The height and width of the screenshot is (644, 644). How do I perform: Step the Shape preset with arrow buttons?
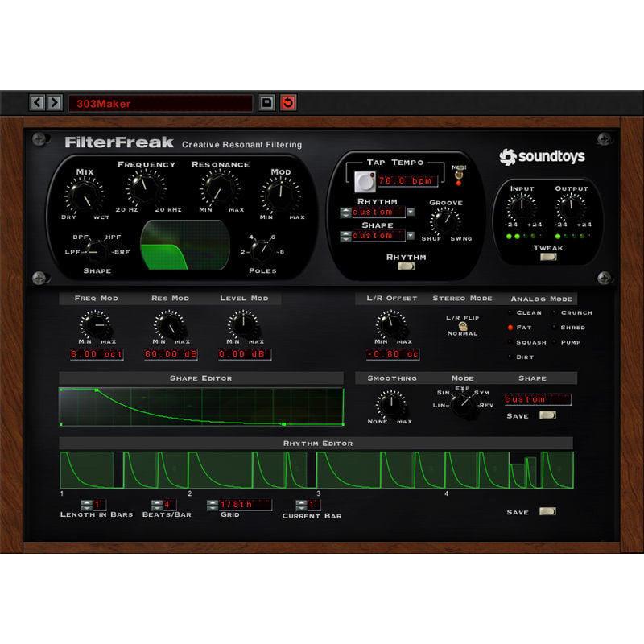click(346, 236)
